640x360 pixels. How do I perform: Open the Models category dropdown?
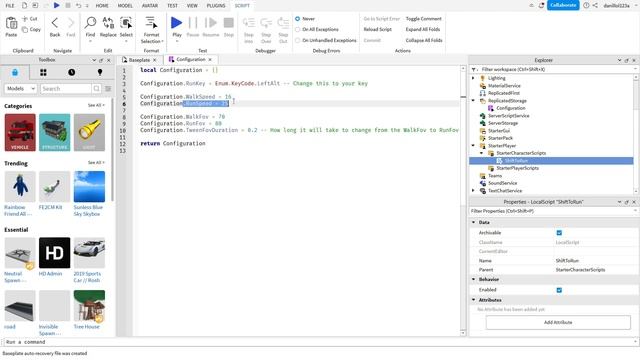click(21, 89)
